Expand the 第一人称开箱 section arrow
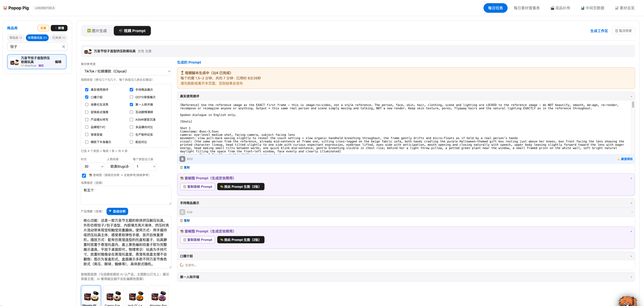The image size is (644, 306). [631, 277]
